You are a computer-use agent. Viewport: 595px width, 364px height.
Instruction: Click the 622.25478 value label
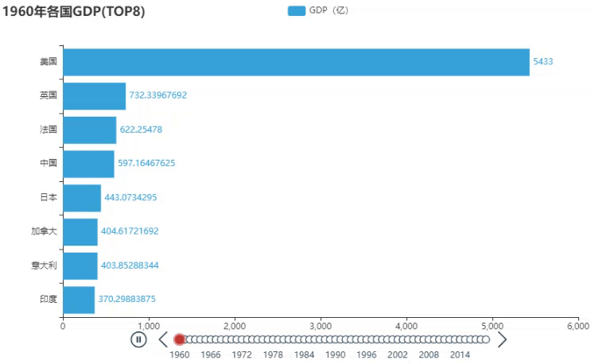141,130
